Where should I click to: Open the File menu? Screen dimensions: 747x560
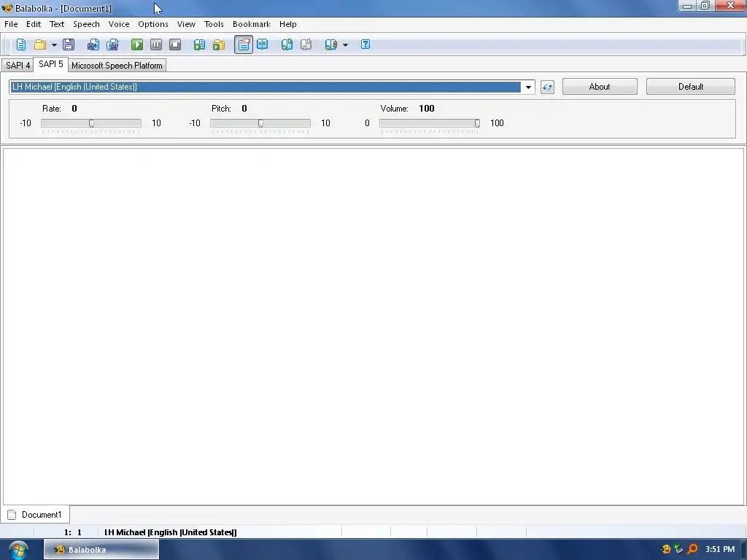11,24
